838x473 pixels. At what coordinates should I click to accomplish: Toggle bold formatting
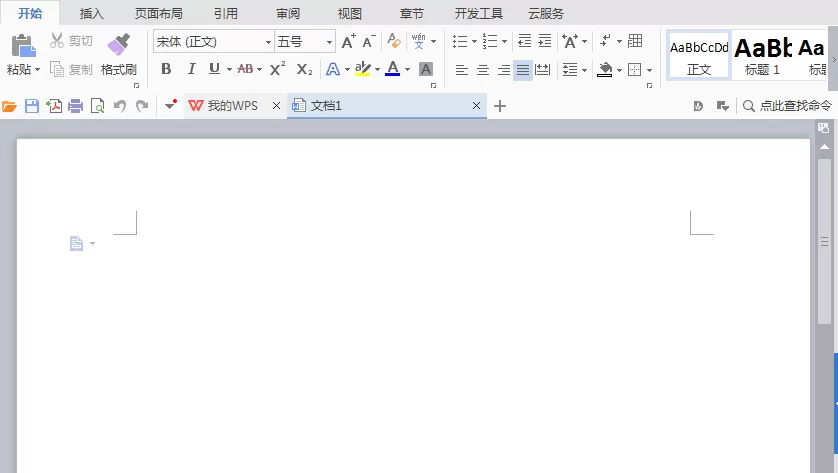click(166, 69)
